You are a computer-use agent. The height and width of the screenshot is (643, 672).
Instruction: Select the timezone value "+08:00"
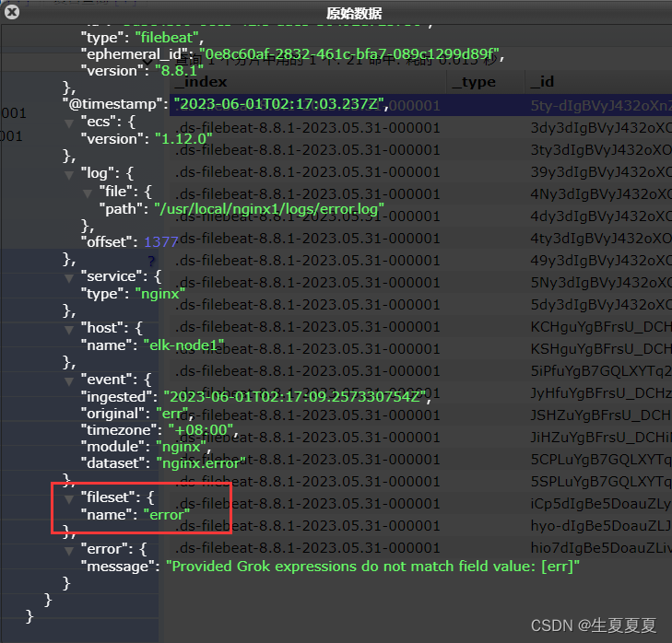coord(201,429)
